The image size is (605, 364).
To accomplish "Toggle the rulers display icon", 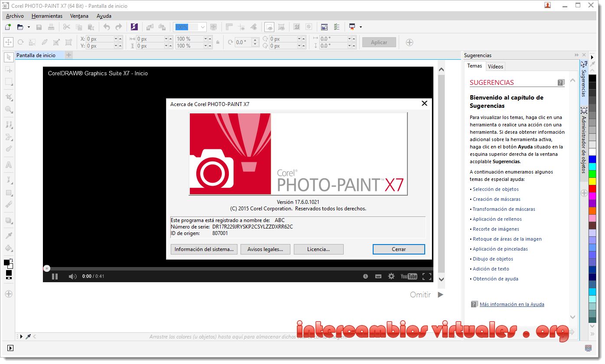I will tap(230, 27).
